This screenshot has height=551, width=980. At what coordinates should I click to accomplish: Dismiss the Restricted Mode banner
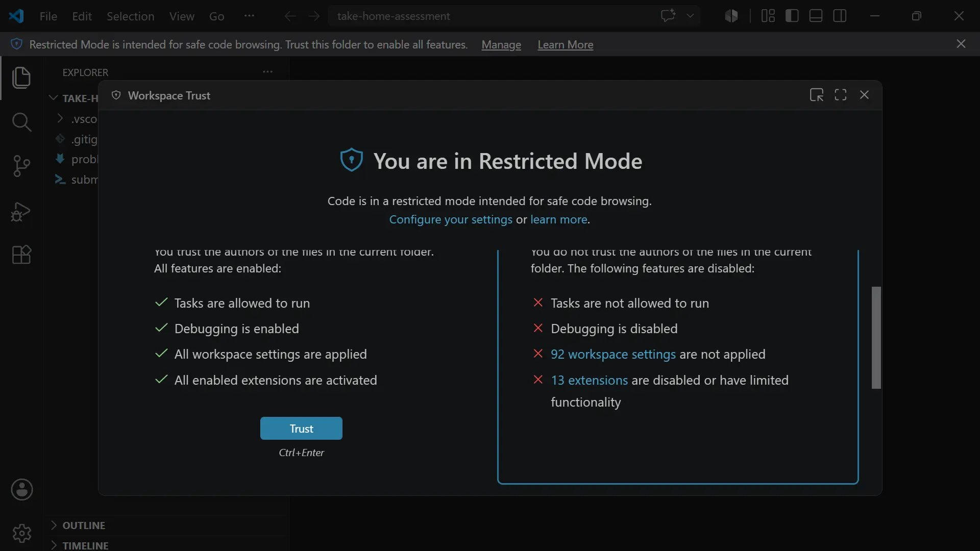pos(961,44)
